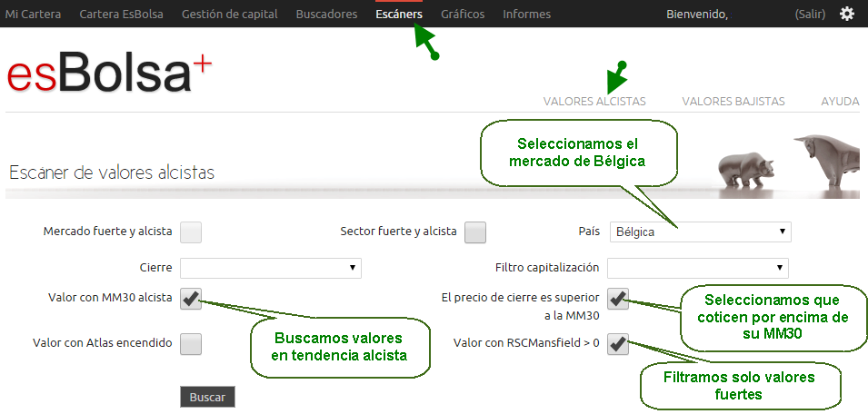868x414 pixels.
Task: Switch to Valores Bajistas tab
Action: pyautogui.click(x=733, y=102)
